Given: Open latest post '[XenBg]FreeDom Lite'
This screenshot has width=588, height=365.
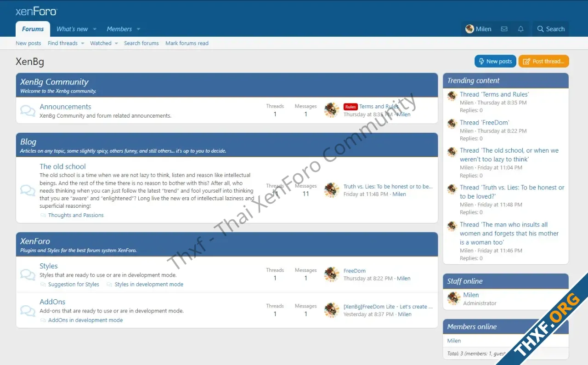Looking at the screenshot, I should (388, 307).
